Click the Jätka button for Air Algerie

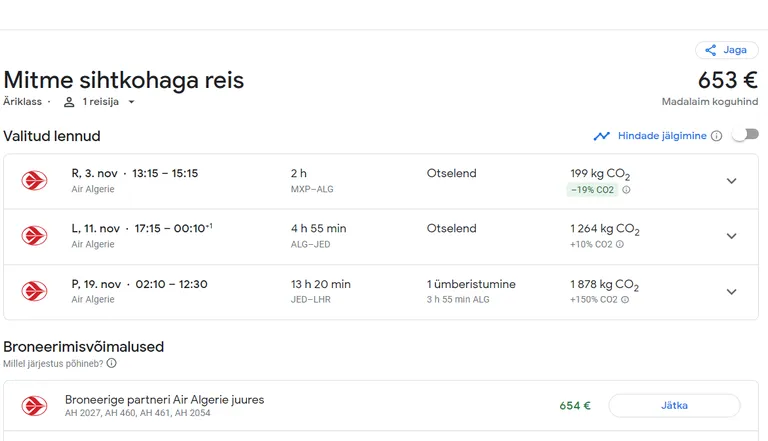[x=674, y=406]
